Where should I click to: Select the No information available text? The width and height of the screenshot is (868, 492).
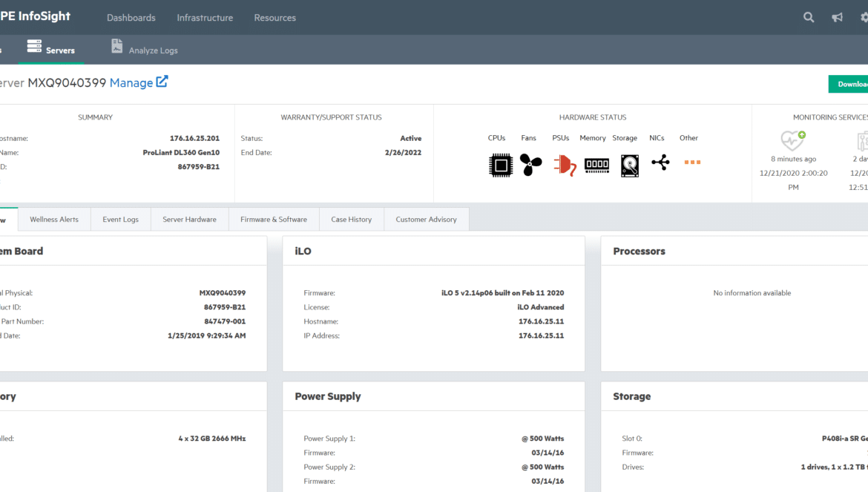752,293
